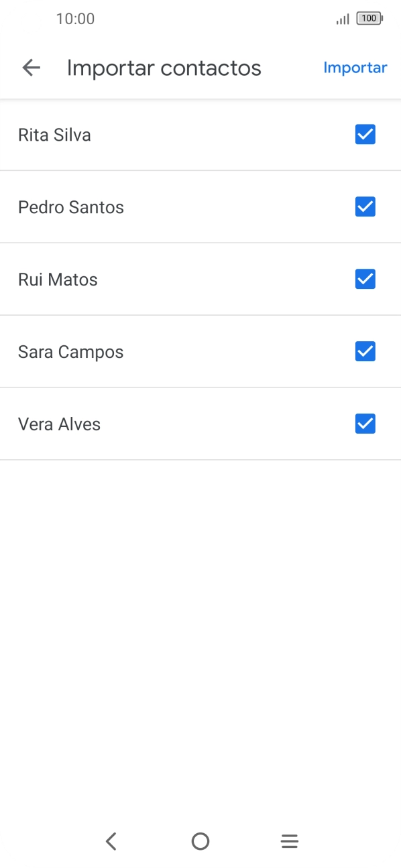
Task: Deselect Vera Alves's checkbox
Action: 365,424
